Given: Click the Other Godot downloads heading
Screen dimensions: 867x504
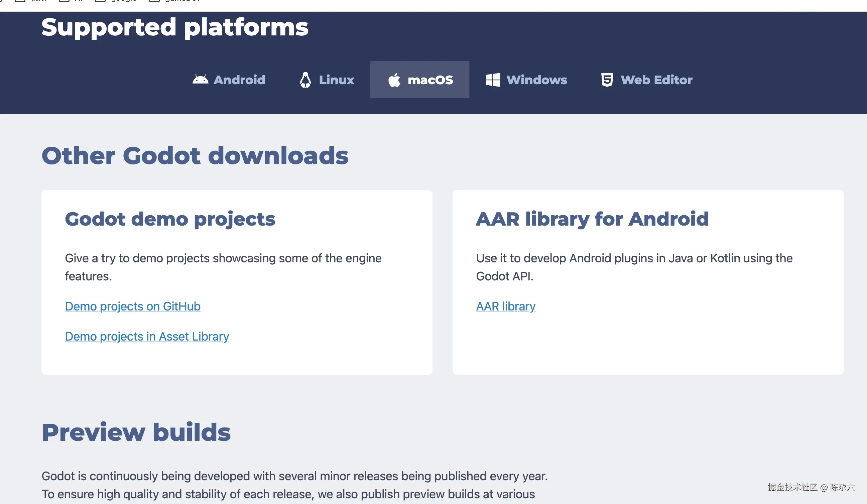Looking at the screenshot, I should tap(195, 155).
